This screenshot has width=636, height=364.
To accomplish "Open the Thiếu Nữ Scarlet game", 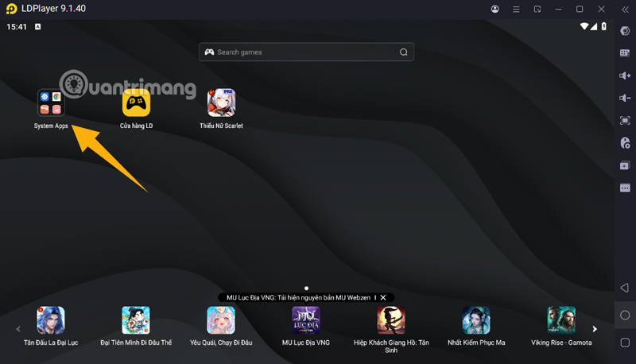I will coord(221,103).
